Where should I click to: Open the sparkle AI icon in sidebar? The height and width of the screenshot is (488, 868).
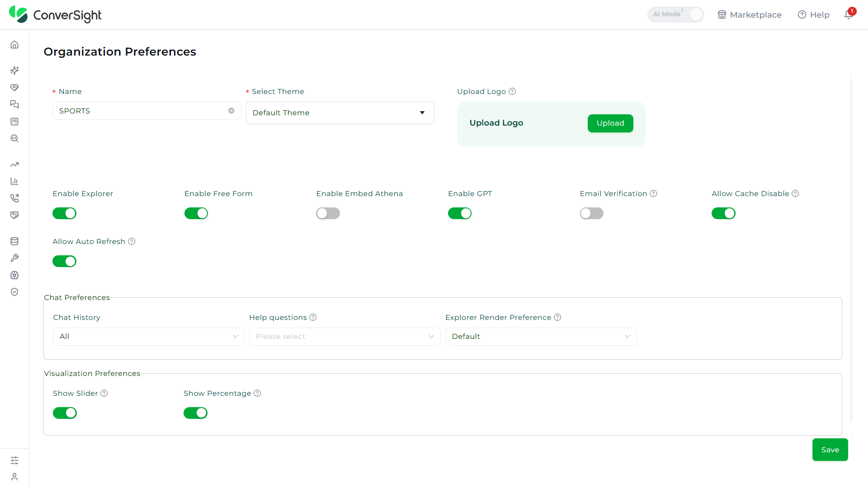click(14, 70)
